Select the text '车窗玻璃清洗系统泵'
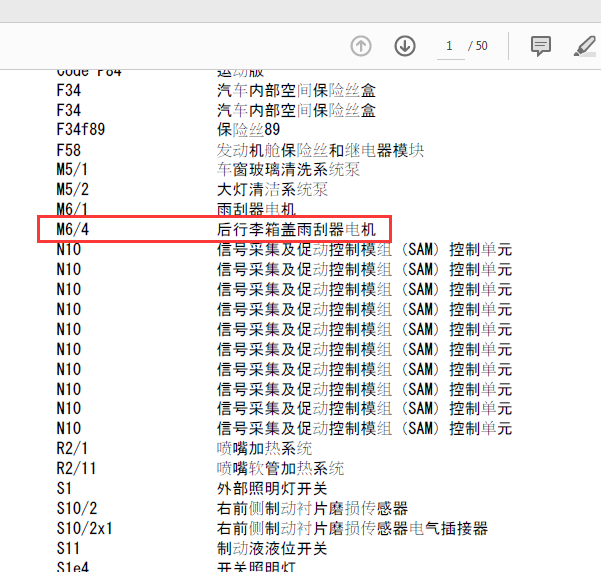 288,169
